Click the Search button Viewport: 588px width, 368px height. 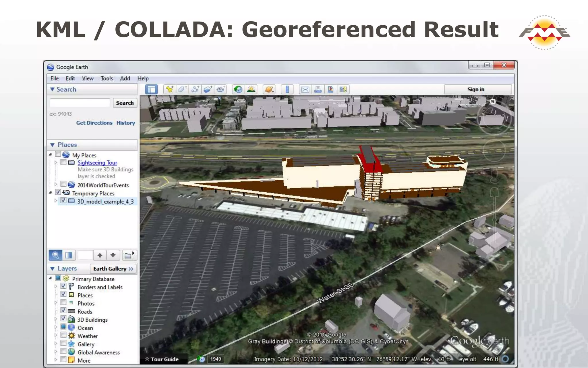tap(125, 103)
